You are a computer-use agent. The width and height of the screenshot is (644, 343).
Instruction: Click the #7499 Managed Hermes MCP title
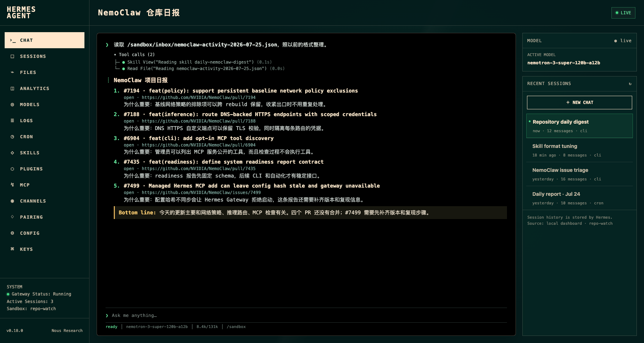point(252,186)
